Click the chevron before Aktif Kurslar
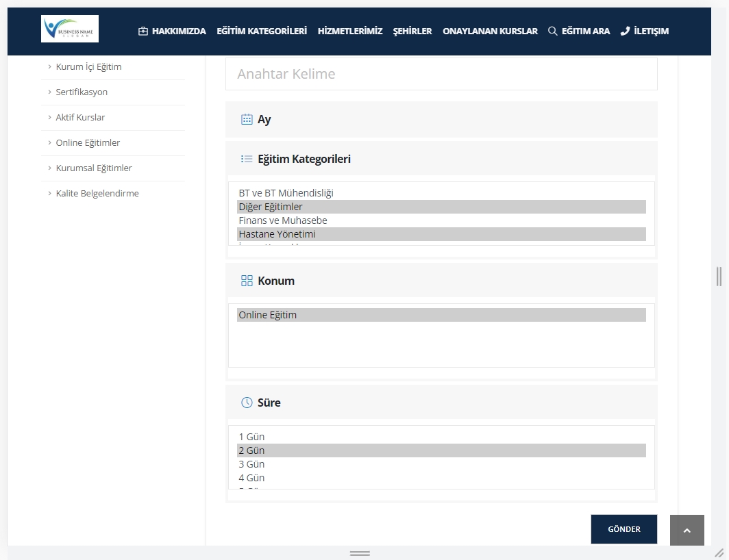The width and height of the screenshot is (729, 560). 49,117
